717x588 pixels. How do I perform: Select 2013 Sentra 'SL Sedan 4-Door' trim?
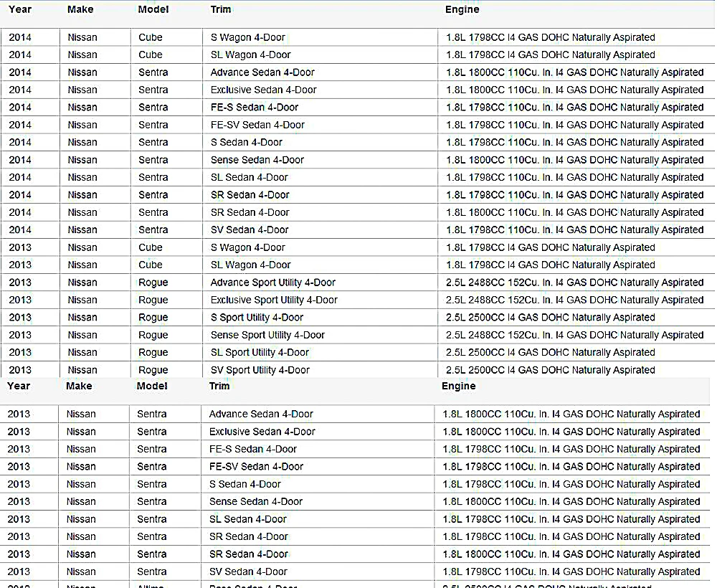[248, 519]
